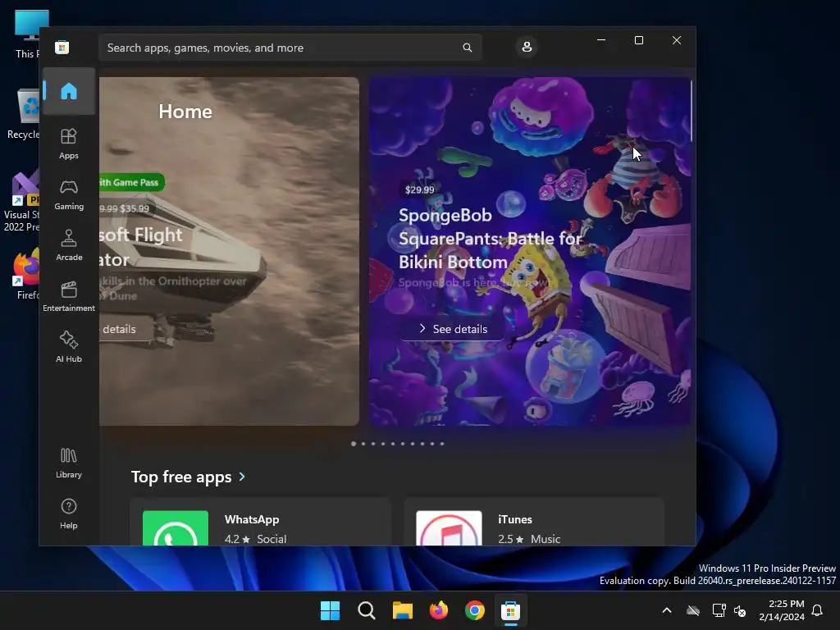Click the vertical scrollbar of the Store
The width and height of the screenshot is (840, 630).
click(x=691, y=112)
